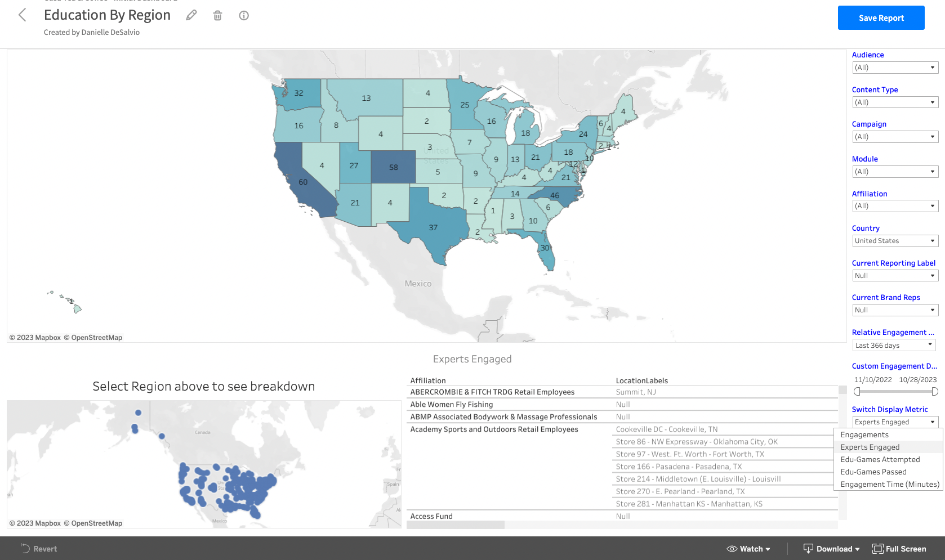Expand the Affiliation filter dropdown
The width and height of the screenshot is (945, 560).
tap(895, 206)
